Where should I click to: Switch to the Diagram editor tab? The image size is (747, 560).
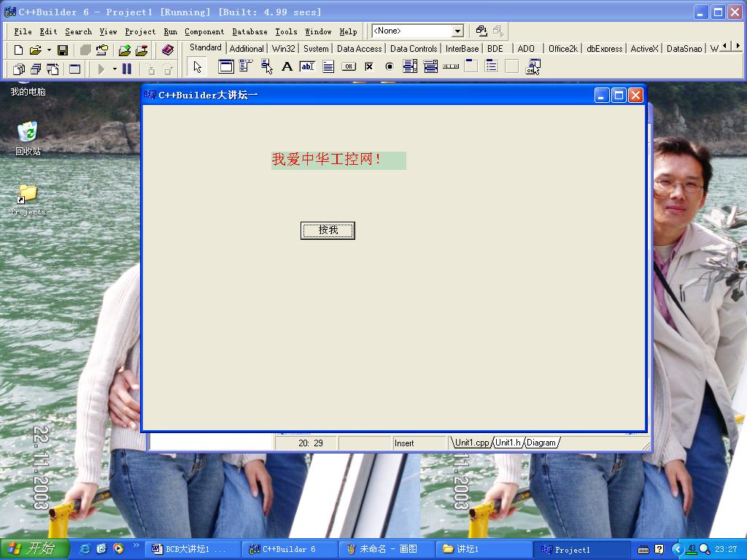(541, 443)
